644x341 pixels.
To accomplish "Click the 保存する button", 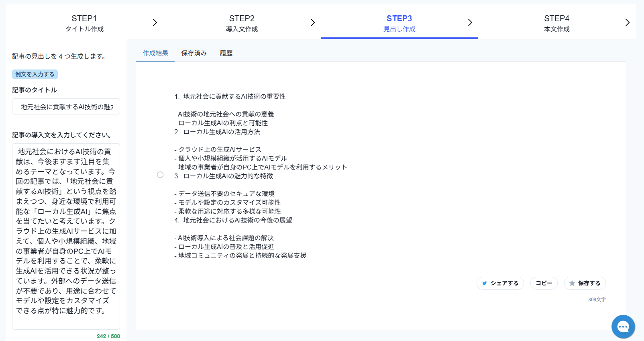I will 585,283.
